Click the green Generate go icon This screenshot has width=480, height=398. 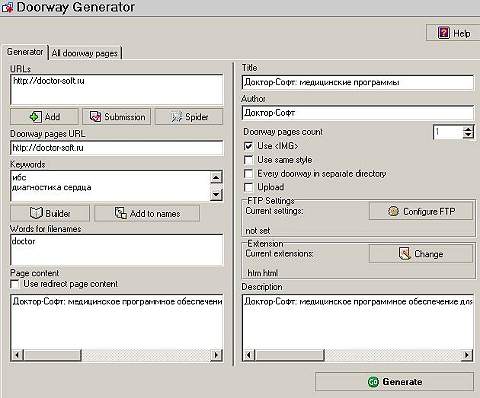373,382
